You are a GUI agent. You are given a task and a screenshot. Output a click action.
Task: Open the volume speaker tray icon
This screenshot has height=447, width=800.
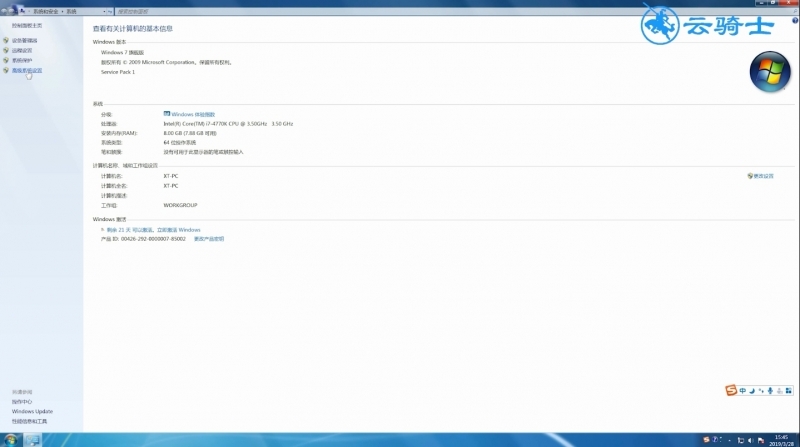751,440
